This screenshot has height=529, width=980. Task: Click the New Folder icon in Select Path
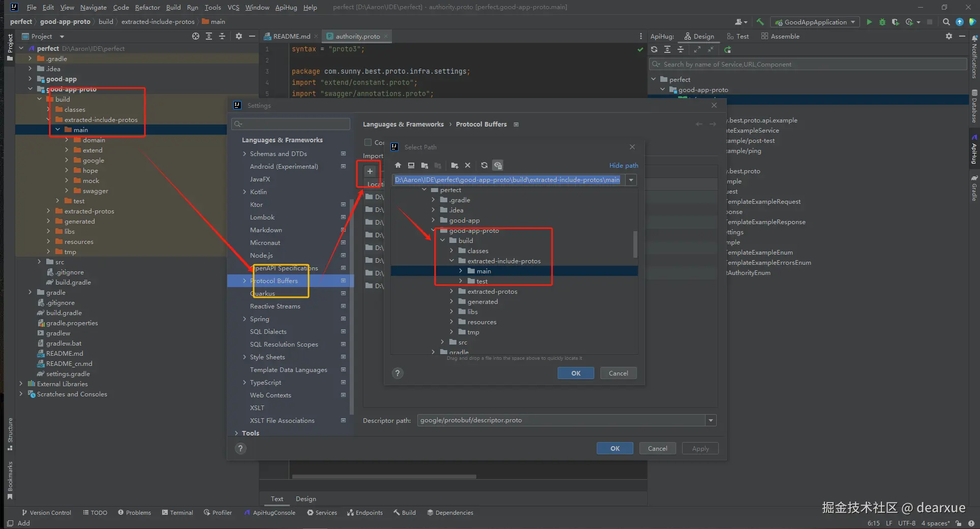[x=454, y=165]
